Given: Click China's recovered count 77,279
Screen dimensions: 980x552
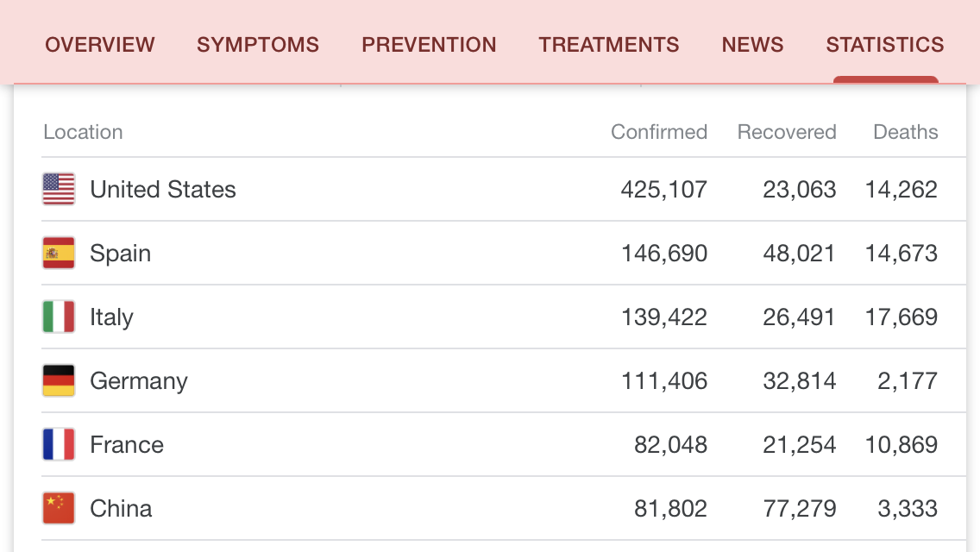Looking at the screenshot, I should (x=800, y=509).
